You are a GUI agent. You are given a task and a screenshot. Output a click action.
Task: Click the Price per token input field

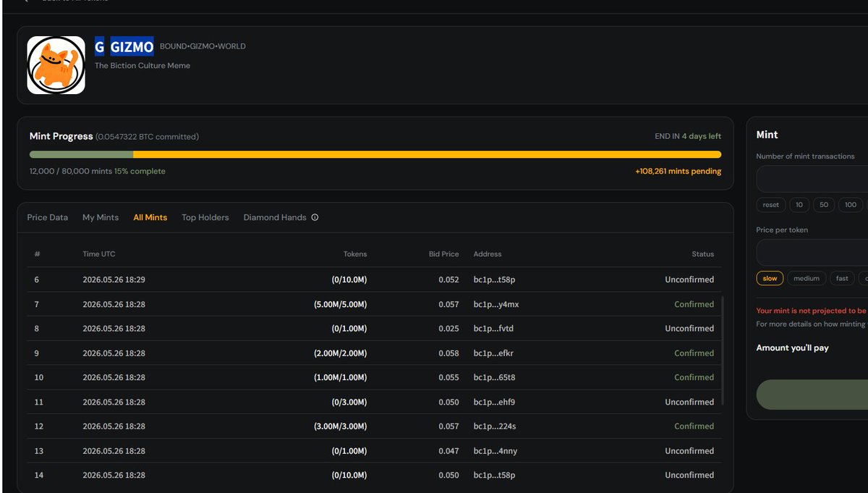[x=812, y=253]
